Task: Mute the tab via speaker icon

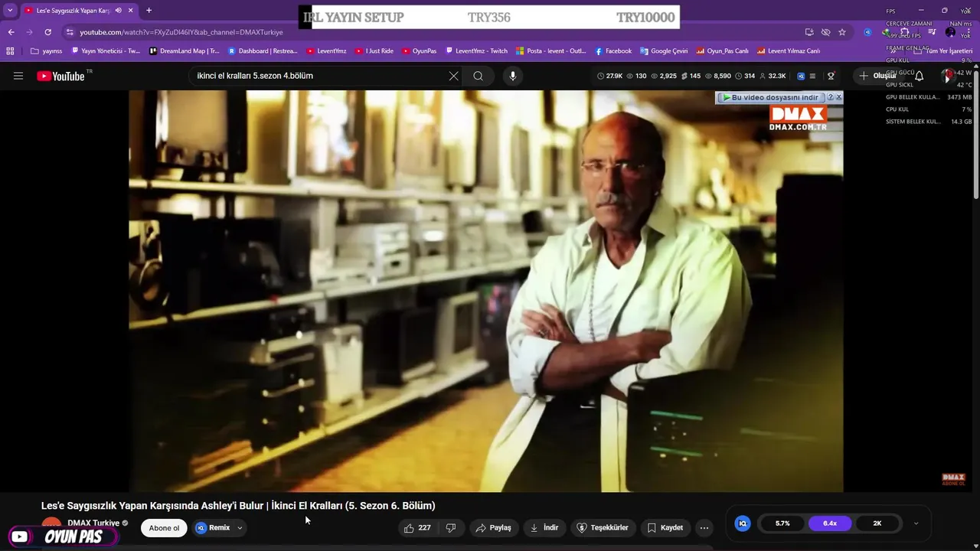Action: [118, 11]
